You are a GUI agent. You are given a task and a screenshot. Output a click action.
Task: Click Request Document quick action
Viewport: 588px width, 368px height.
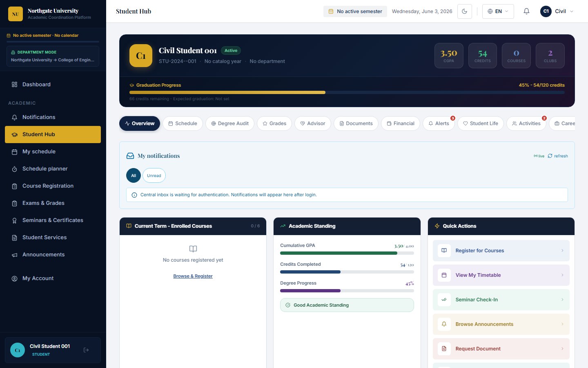tap(501, 349)
